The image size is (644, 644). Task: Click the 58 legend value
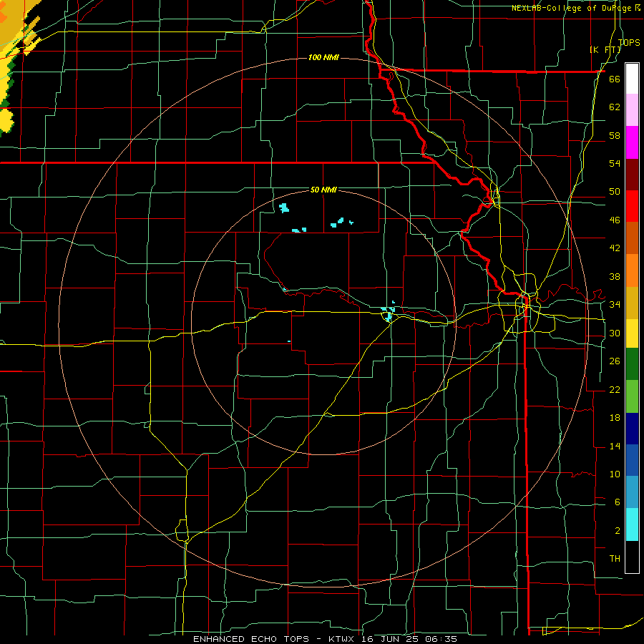coord(615,135)
